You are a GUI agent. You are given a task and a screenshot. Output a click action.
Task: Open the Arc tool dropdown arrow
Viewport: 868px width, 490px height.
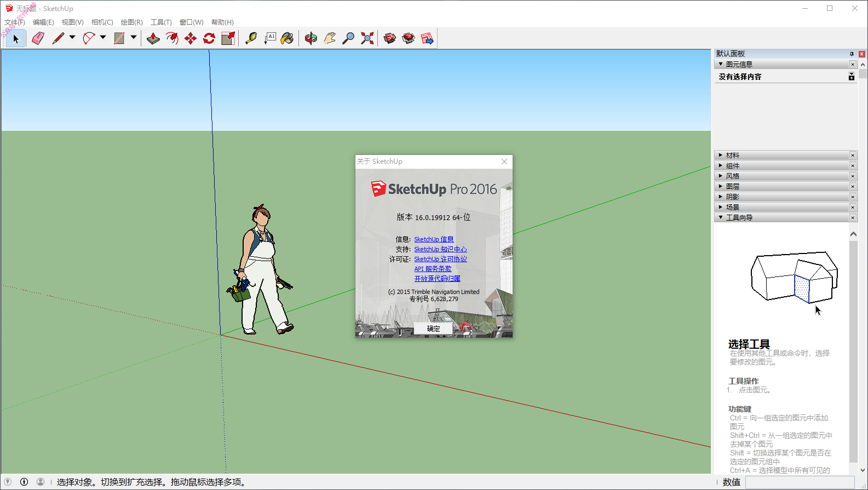102,38
